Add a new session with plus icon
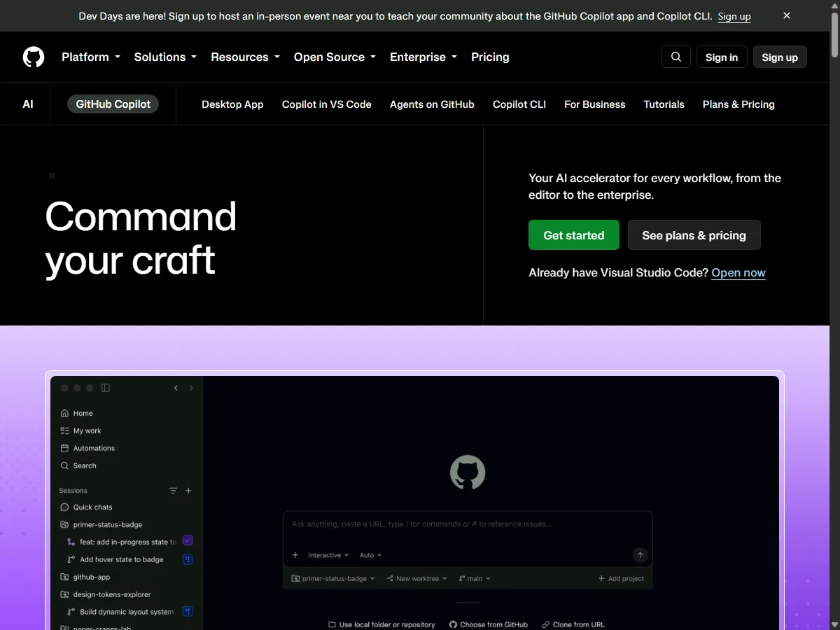 pos(188,491)
